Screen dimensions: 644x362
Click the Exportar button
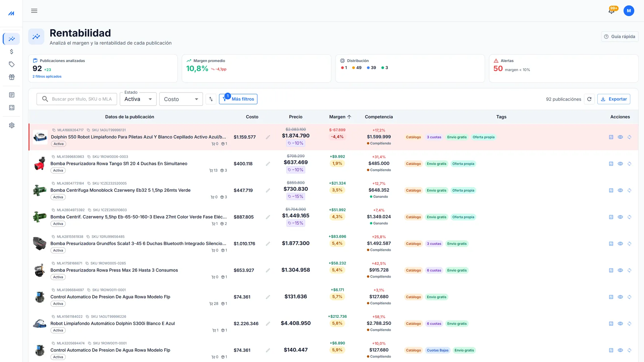coord(614,99)
